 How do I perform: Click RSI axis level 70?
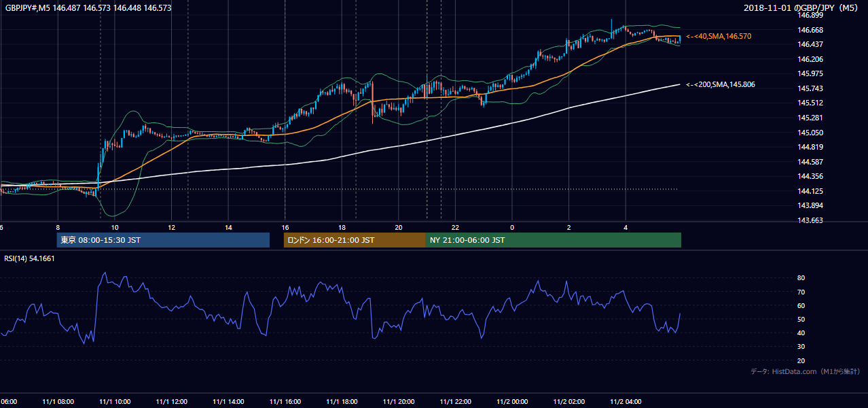coord(801,292)
